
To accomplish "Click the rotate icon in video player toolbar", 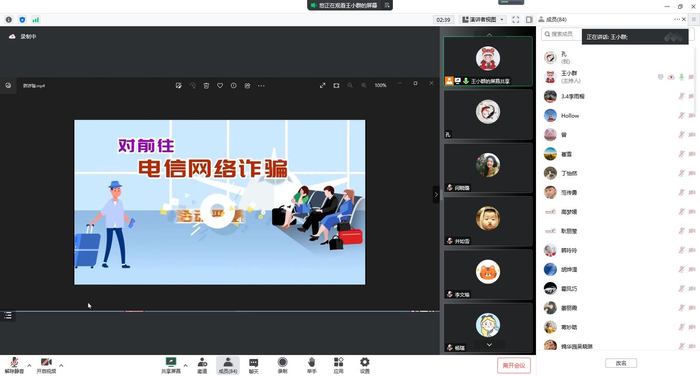I will 192,85.
